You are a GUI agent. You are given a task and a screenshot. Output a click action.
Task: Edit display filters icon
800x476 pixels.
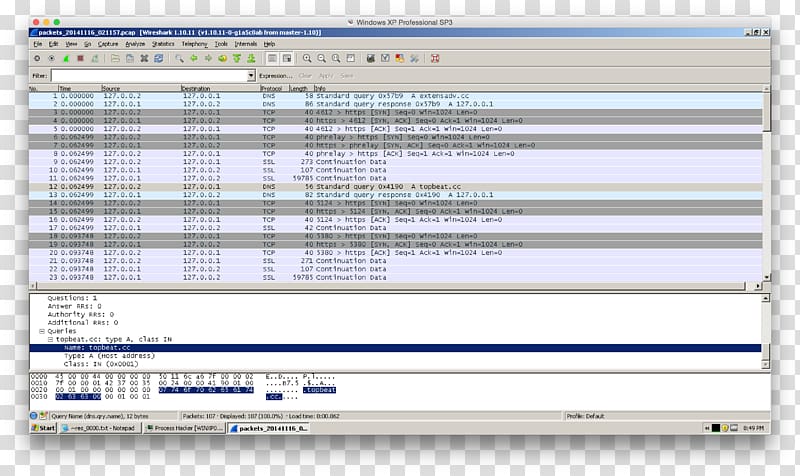click(385, 59)
